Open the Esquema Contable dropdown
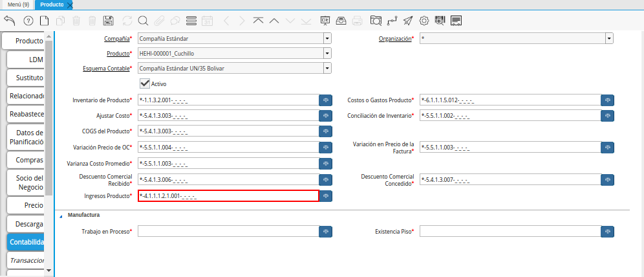 pyautogui.click(x=327, y=68)
